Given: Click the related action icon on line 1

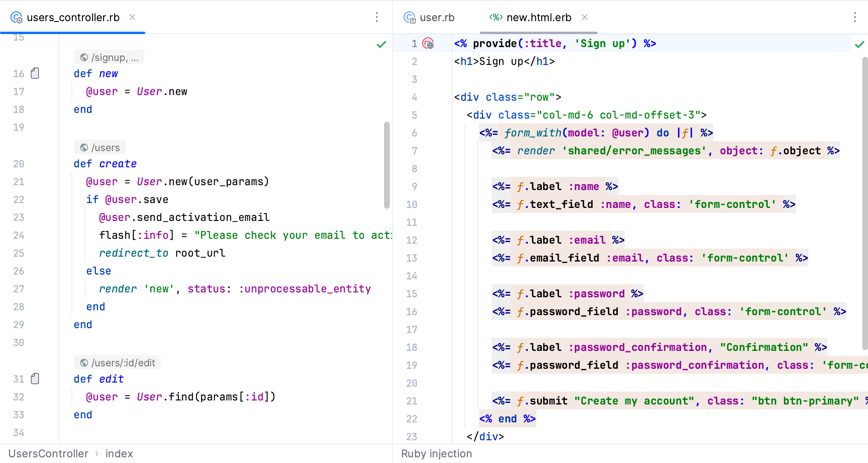Looking at the screenshot, I should point(428,43).
